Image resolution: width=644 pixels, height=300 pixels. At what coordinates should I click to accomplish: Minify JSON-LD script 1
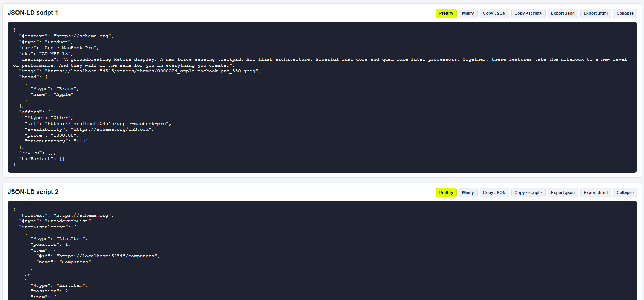468,13
